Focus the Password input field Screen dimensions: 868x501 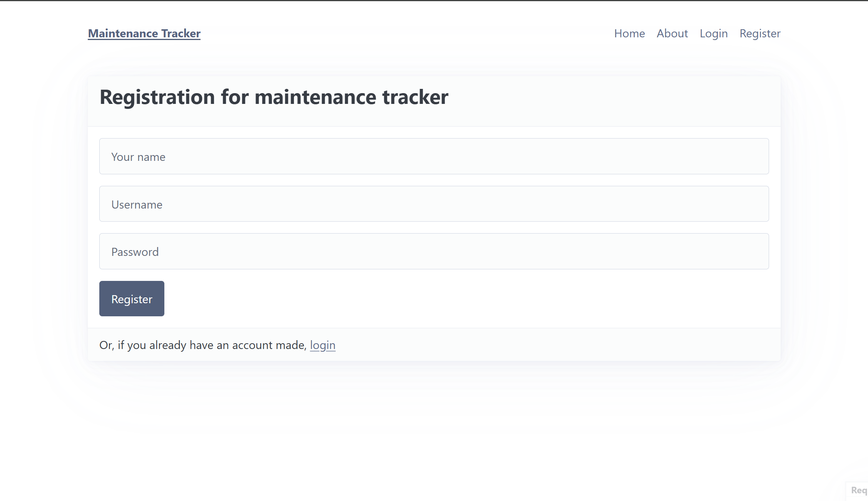point(434,251)
